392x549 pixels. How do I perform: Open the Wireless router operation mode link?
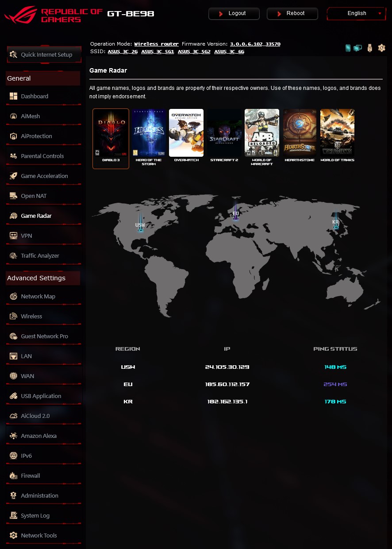[157, 44]
